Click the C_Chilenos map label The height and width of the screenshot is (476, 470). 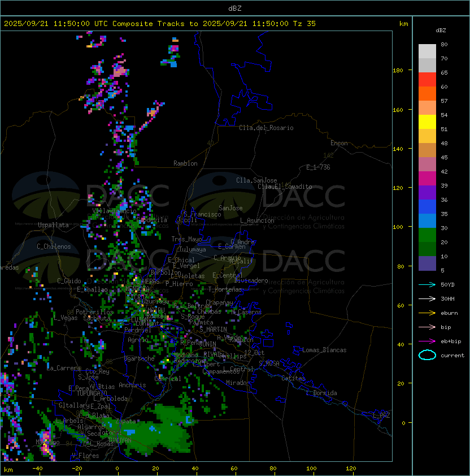point(54,246)
